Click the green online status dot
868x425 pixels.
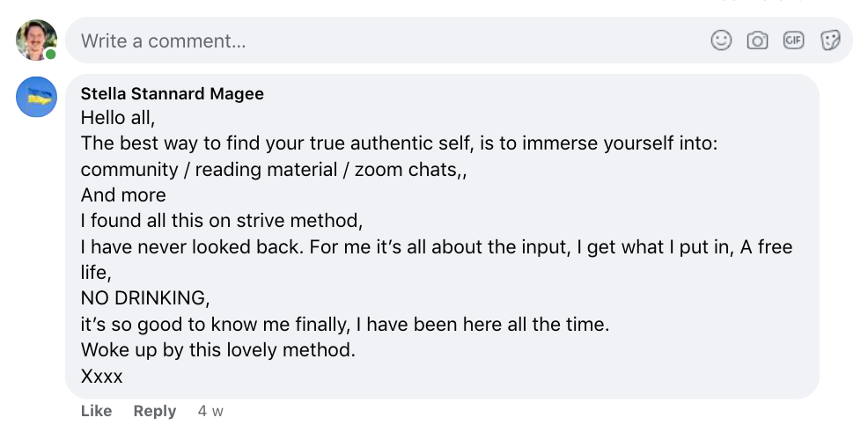[51, 55]
